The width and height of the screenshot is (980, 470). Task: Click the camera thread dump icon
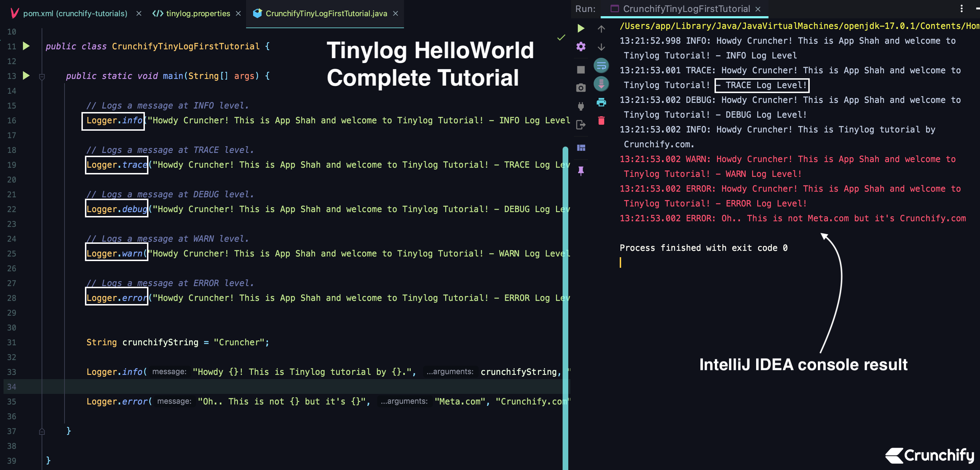[x=581, y=88]
